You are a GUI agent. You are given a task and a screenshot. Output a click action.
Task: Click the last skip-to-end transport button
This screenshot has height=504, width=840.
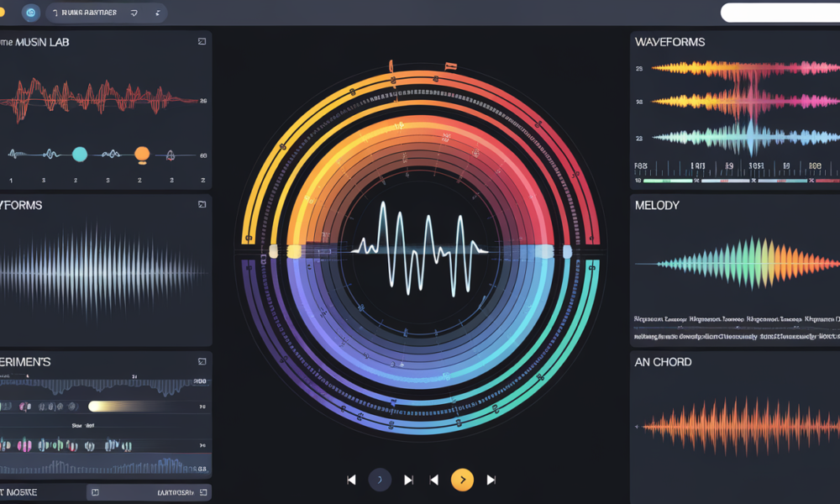(x=491, y=480)
